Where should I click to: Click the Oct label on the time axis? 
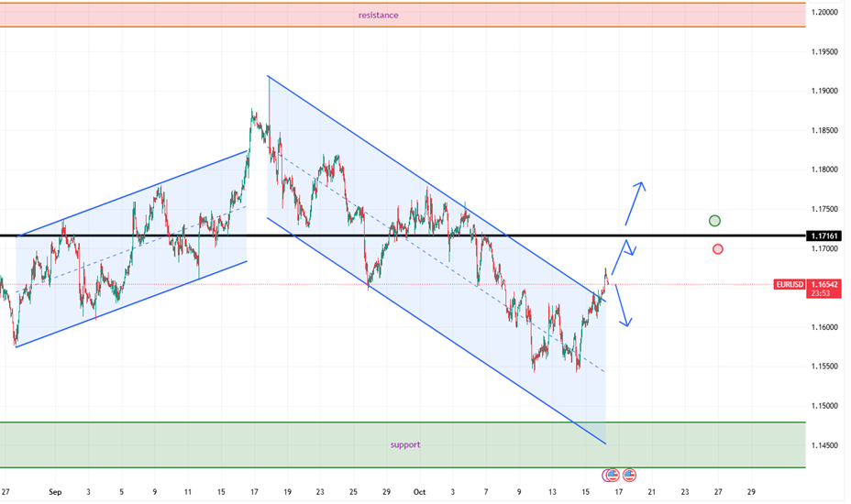pyautogui.click(x=419, y=492)
